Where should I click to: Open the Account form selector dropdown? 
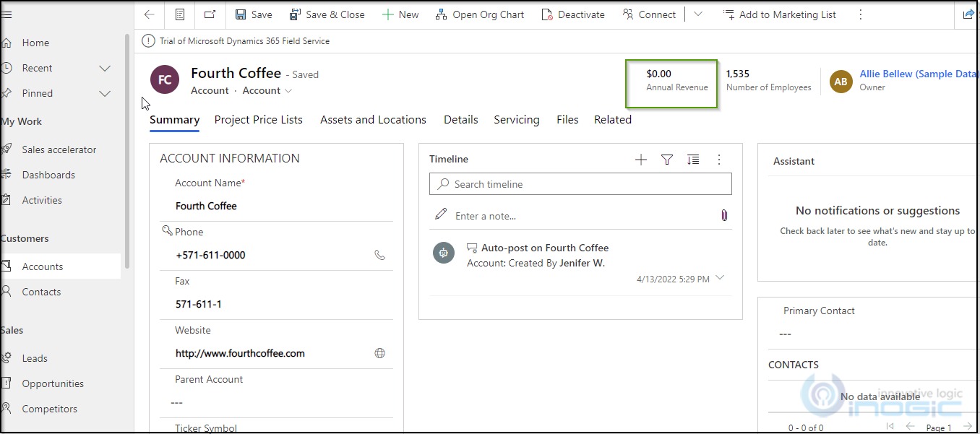(267, 90)
